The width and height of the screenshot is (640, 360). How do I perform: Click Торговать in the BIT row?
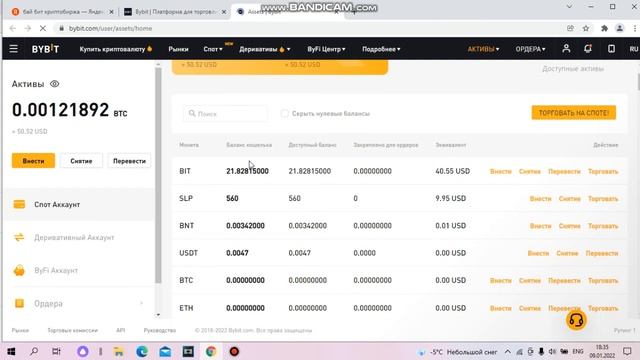coord(603,171)
